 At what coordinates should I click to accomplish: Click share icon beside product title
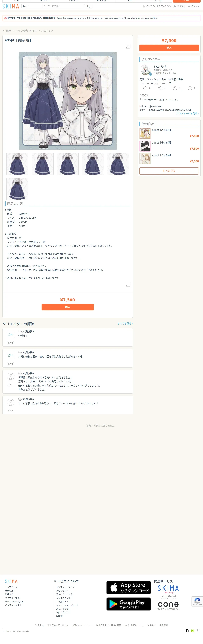pyautogui.click(x=128, y=46)
